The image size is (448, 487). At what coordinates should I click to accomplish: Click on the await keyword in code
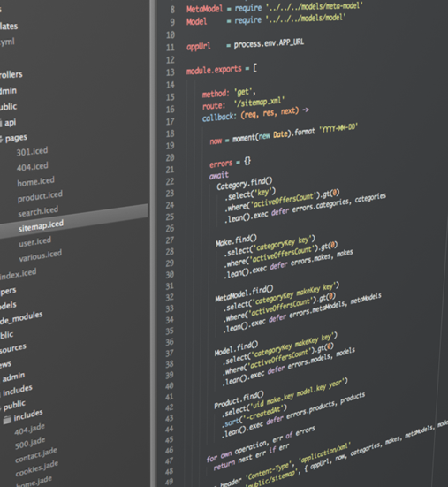(219, 176)
